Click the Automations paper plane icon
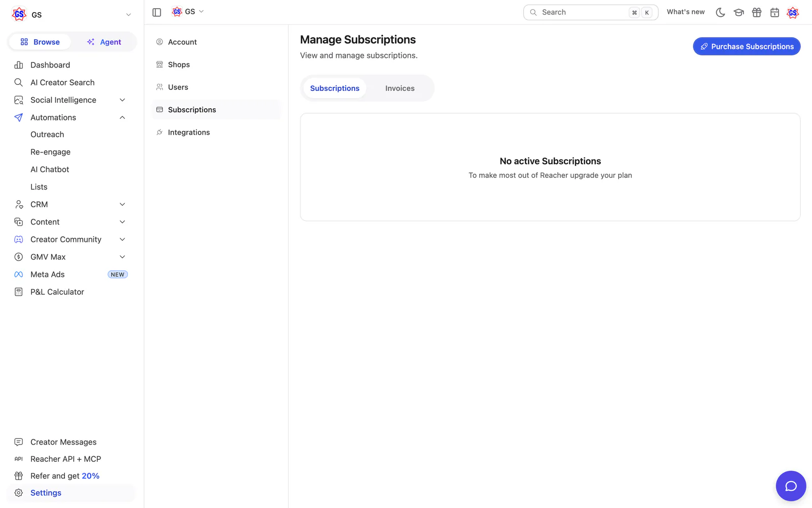The height and width of the screenshot is (508, 812). coord(19,117)
